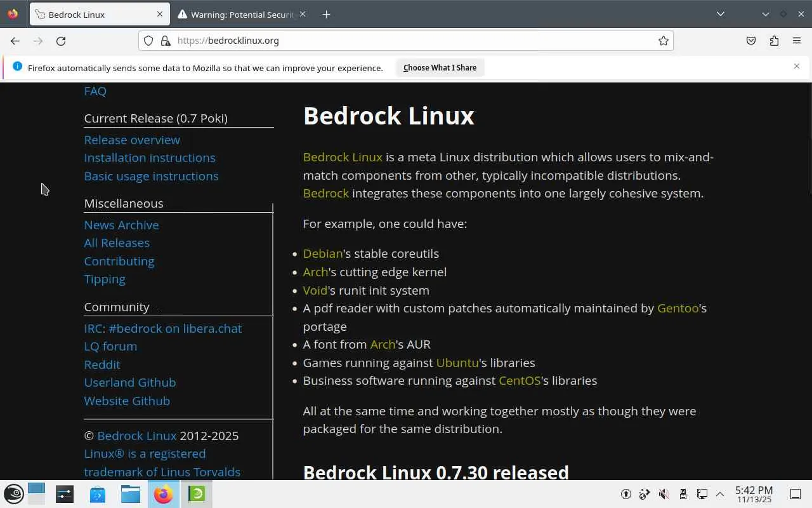
Task: Switch virtual desktops using the pager
Action: (36, 494)
